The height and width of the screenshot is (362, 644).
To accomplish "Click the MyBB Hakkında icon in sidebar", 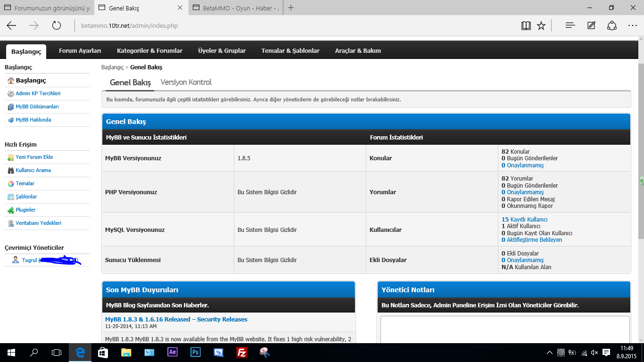I will 11,120.
